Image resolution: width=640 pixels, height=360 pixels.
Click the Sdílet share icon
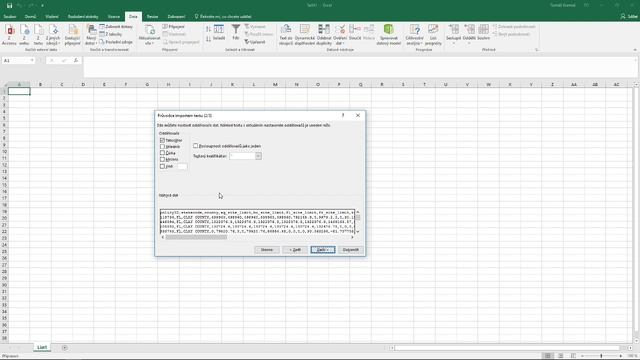(629, 16)
